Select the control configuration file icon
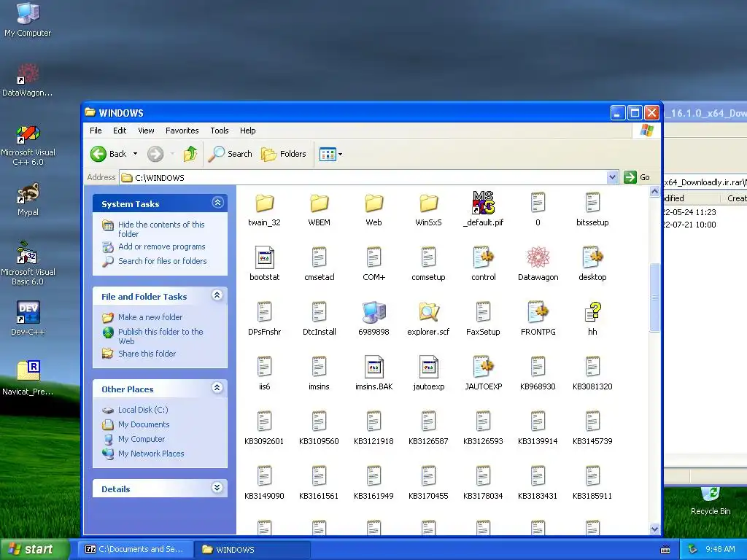This screenshot has width=747, height=560. pos(483,257)
